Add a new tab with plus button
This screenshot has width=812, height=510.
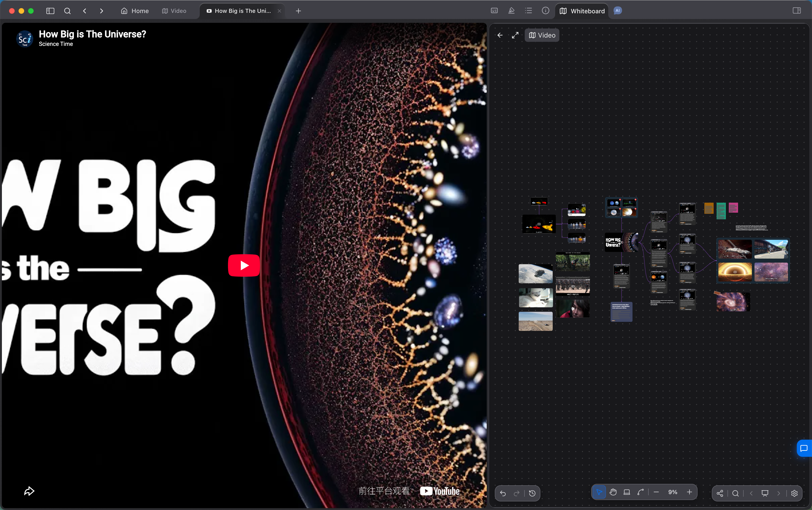pos(298,11)
